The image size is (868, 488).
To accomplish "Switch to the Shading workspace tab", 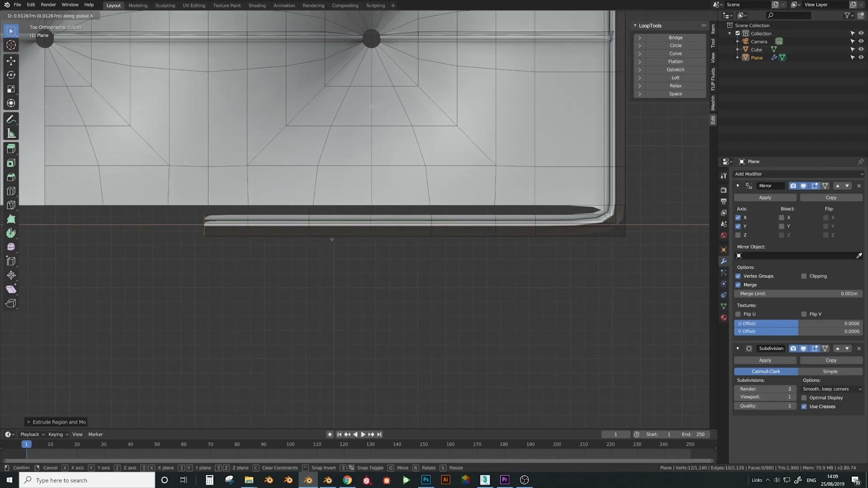I will click(x=257, y=5).
